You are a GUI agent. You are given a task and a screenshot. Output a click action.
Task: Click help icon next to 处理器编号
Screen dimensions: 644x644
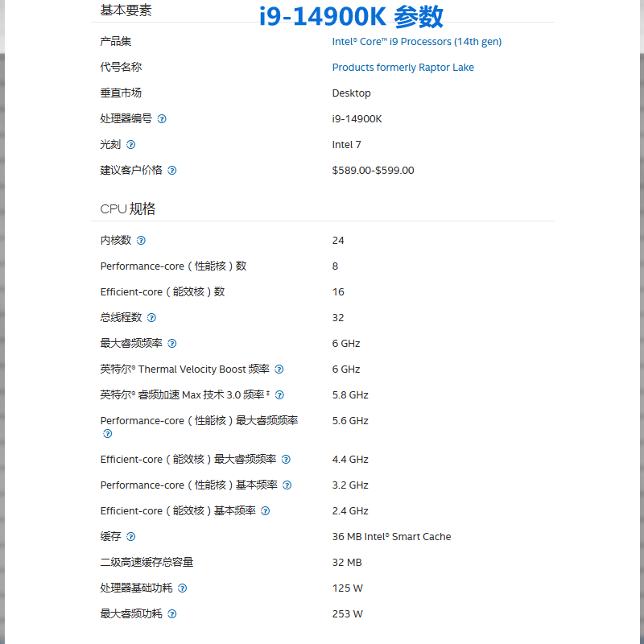[162, 119]
